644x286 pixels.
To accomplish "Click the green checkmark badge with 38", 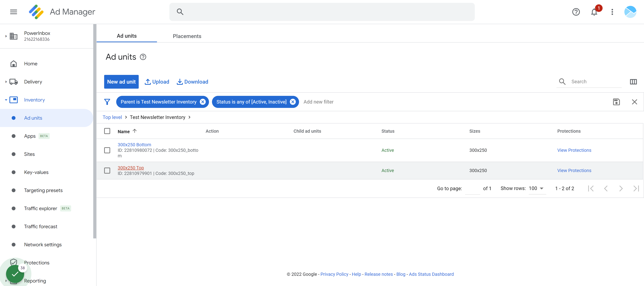I will click(x=15, y=274).
